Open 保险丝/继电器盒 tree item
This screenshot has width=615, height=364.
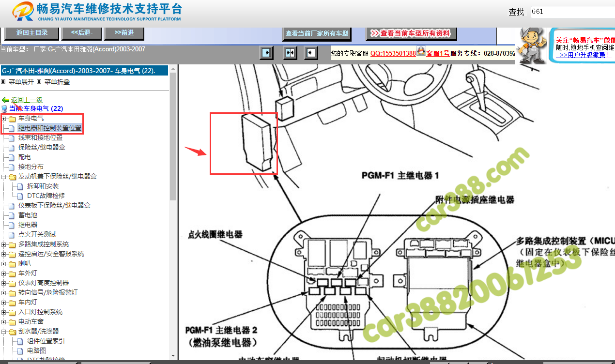(x=42, y=148)
